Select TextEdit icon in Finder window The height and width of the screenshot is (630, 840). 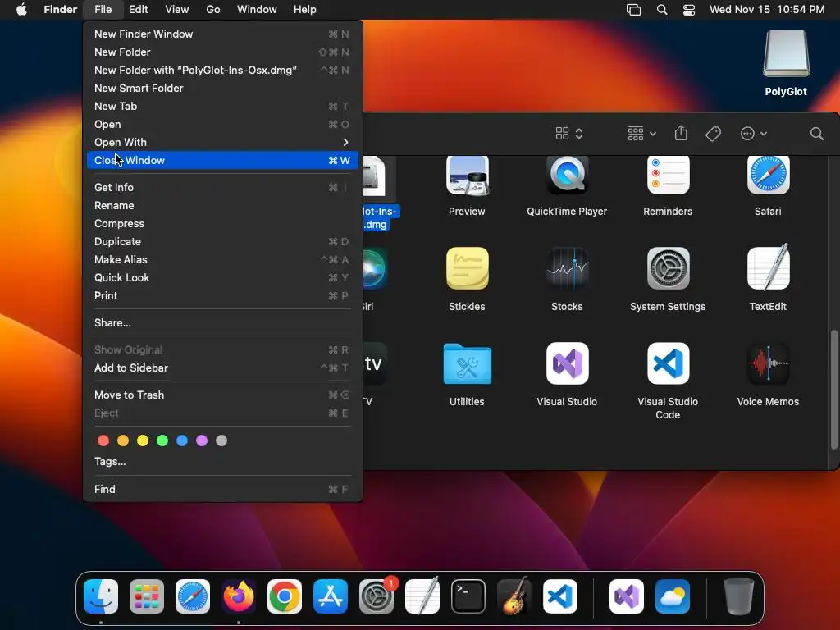pyautogui.click(x=768, y=267)
